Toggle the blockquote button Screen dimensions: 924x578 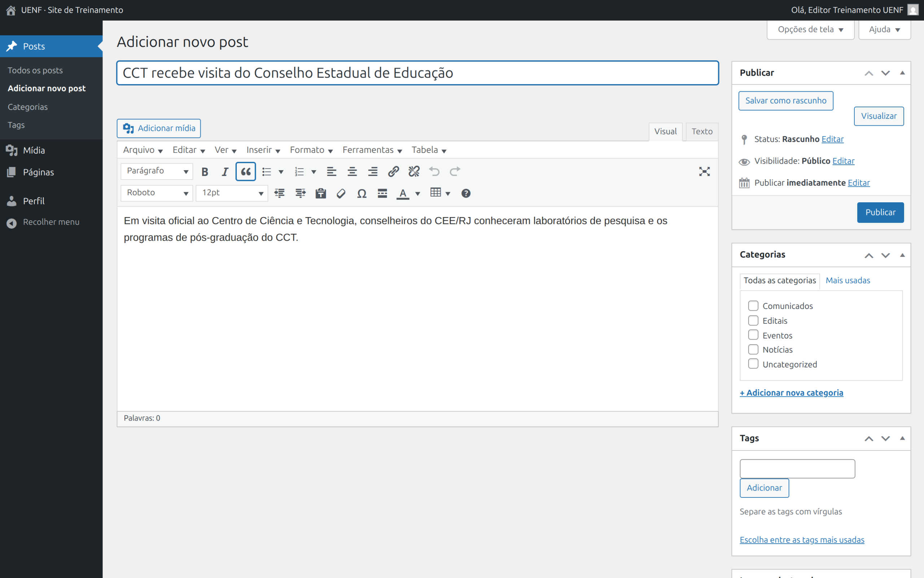coord(245,172)
